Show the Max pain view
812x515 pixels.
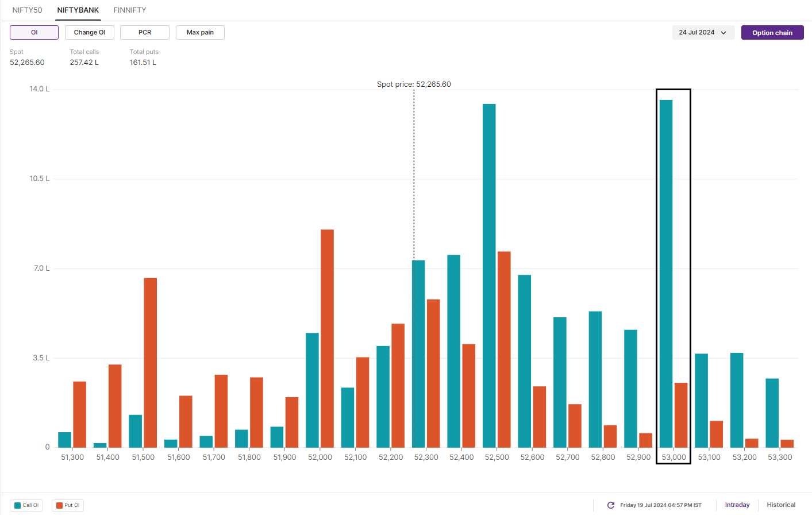(200, 32)
